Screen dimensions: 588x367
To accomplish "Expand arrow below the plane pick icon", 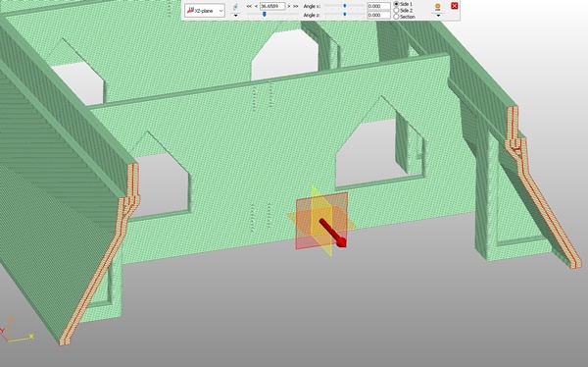I will click(235, 15).
